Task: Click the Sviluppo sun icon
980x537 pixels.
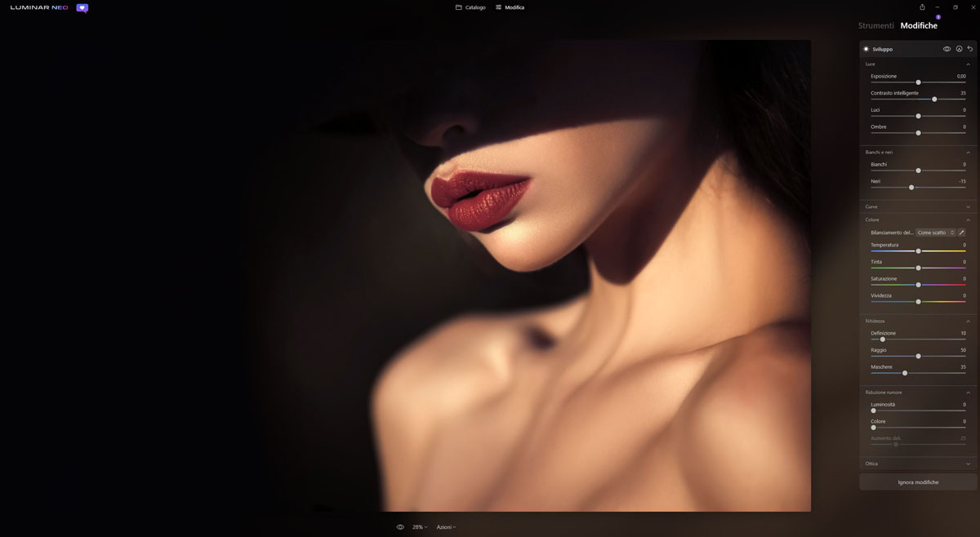Action: click(866, 49)
